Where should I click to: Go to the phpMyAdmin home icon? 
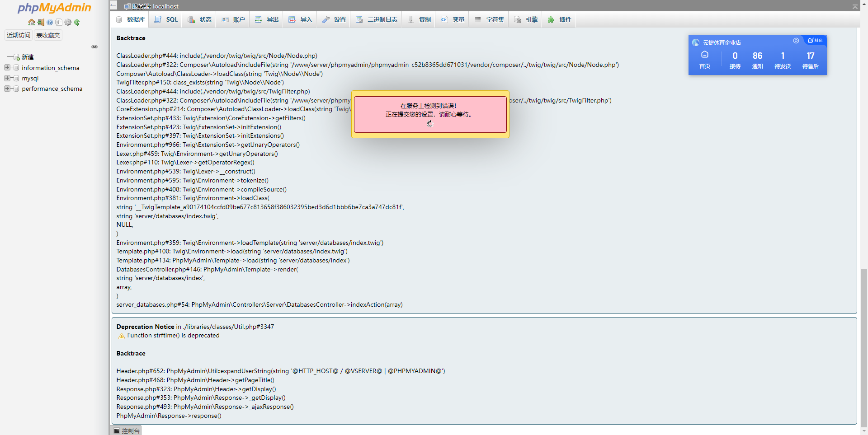31,22
